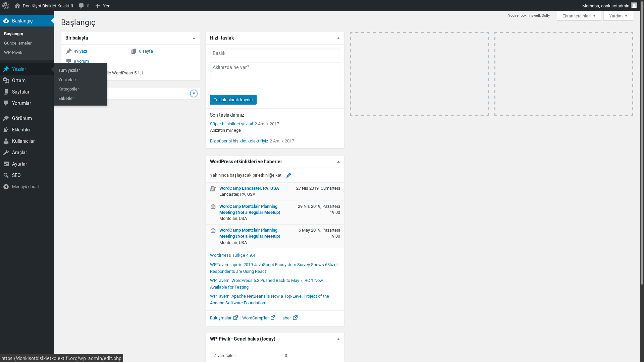Expand the Yardım dropdown
The width and height of the screenshot is (644, 362).
click(618, 16)
